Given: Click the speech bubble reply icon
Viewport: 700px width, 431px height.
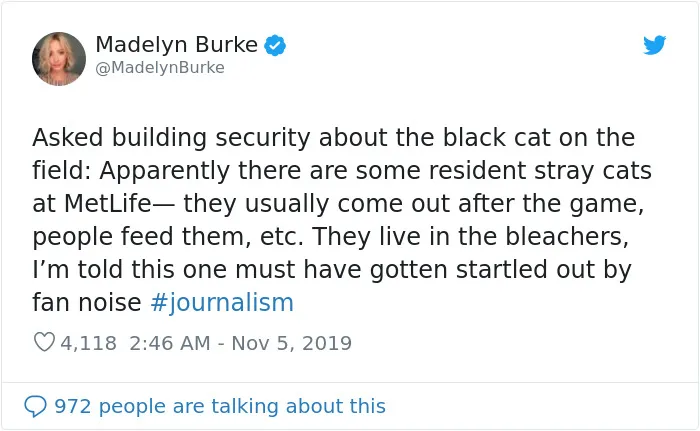Looking at the screenshot, I should 35,406.
